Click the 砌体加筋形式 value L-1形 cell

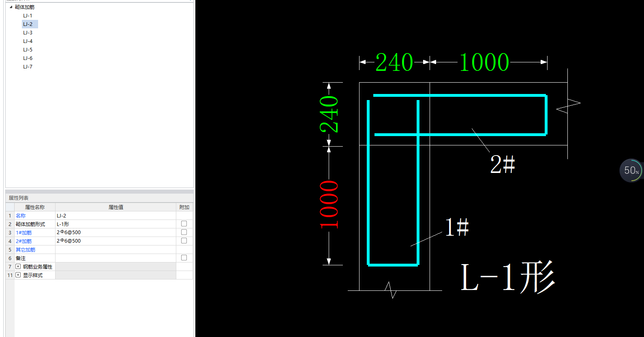point(116,224)
